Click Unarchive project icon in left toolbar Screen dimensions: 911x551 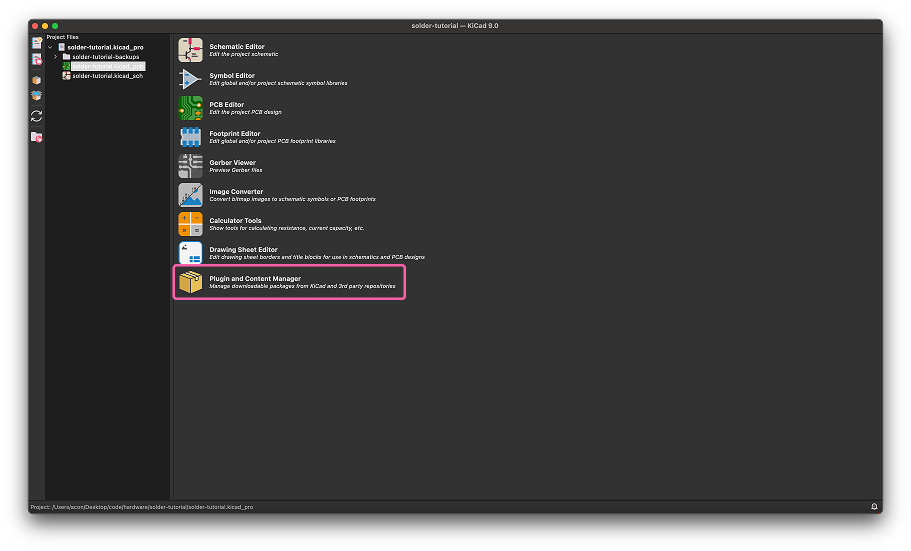(37, 97)
